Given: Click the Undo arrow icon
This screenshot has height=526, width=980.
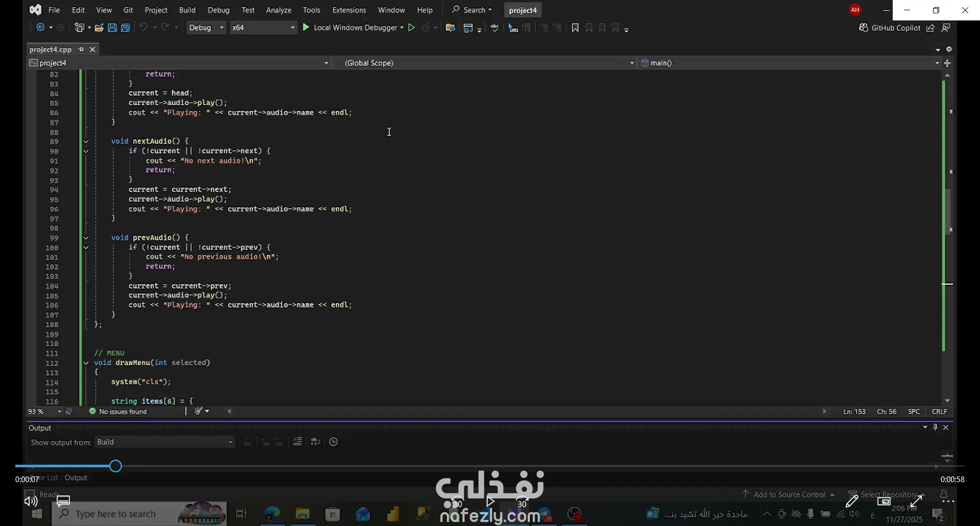Looking at the screenshot, I should tap(143, 28).
